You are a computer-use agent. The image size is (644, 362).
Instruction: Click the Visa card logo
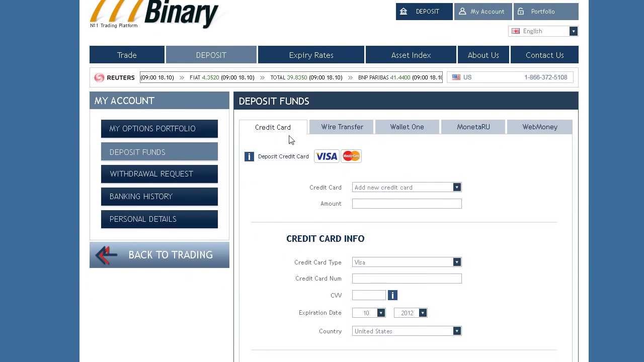click(327, 156)
